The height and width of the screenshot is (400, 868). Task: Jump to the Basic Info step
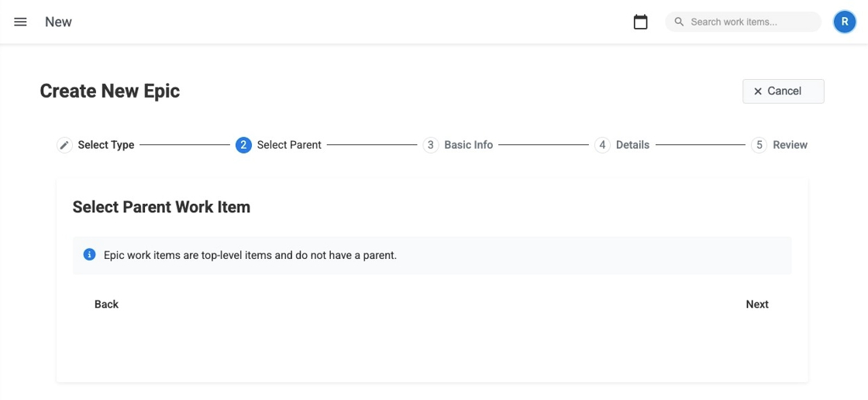point(468,145)
